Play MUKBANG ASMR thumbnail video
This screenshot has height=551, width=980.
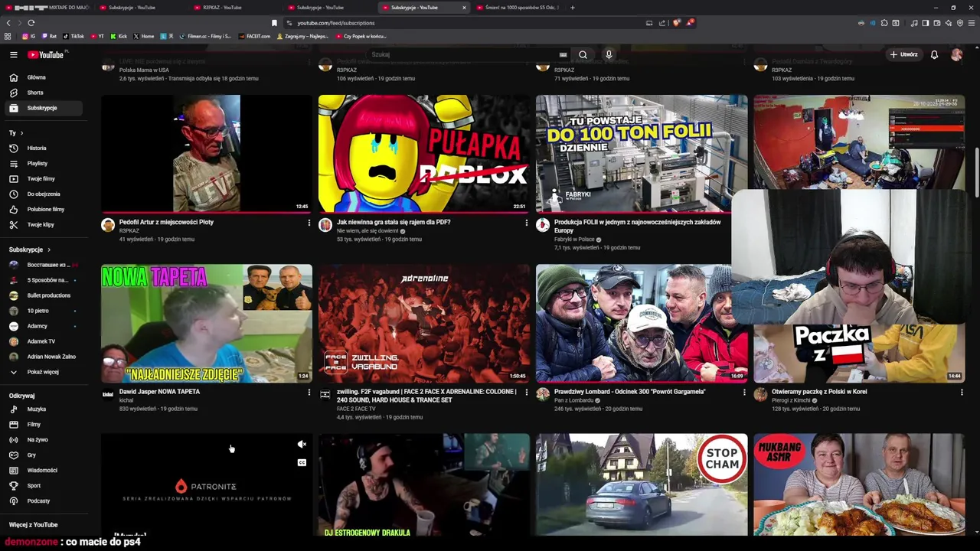(x=859, y=484)
